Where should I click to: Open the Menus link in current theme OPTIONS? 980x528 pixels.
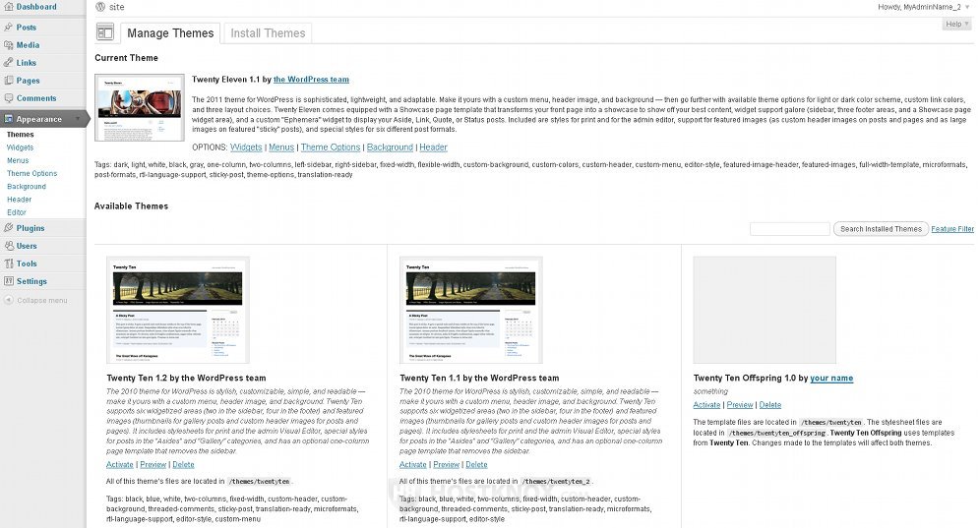point(281,147)
